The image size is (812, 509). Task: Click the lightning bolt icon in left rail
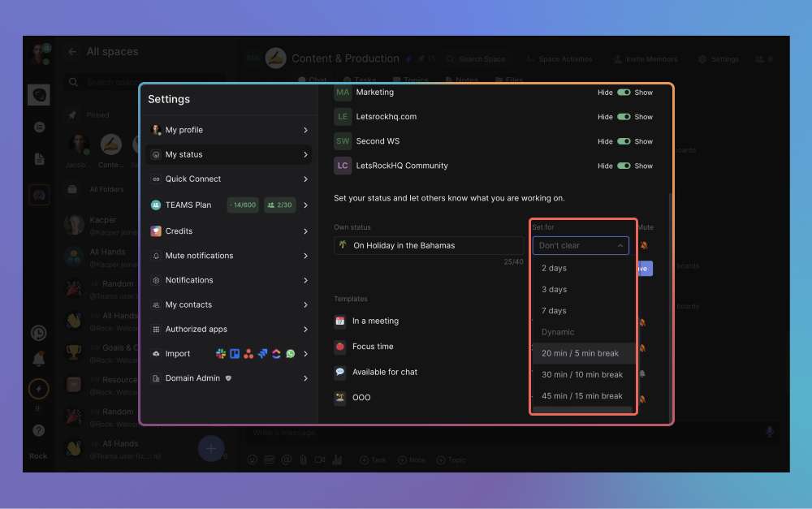(x=38, y=389)
